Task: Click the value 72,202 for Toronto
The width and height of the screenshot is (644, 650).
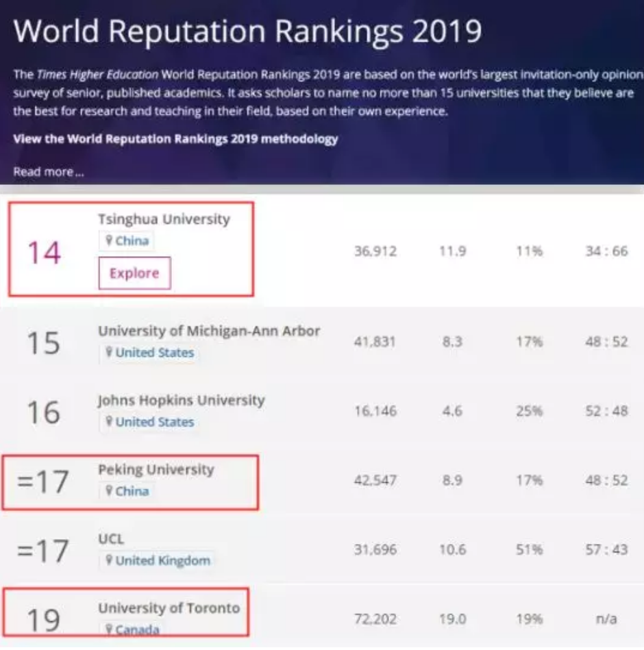Action: 375,619
